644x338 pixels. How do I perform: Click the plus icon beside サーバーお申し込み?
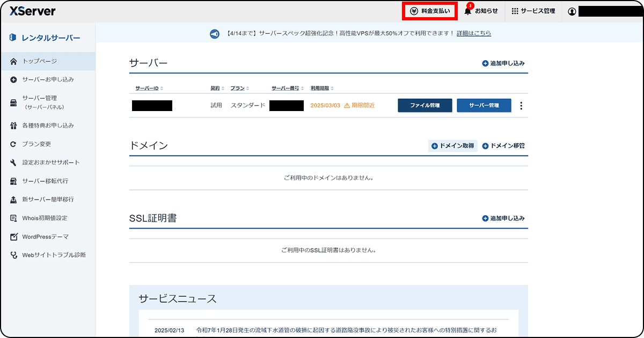pos(14,79)
